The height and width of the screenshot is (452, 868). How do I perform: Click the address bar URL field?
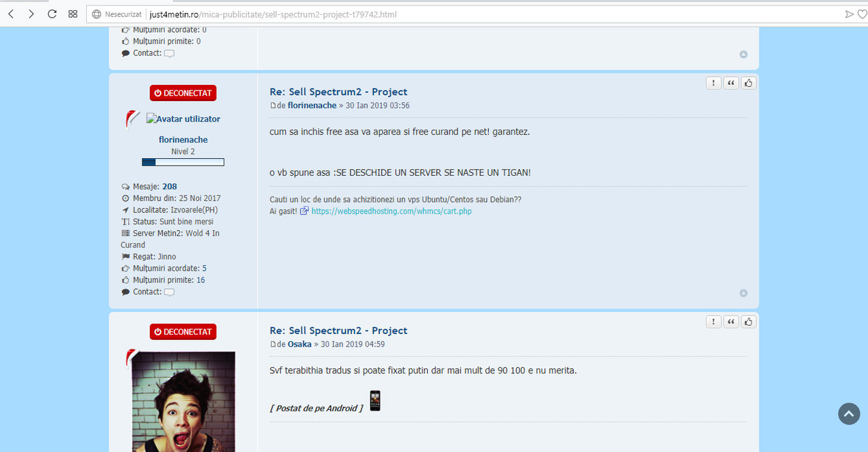click(x=461, y=14)
